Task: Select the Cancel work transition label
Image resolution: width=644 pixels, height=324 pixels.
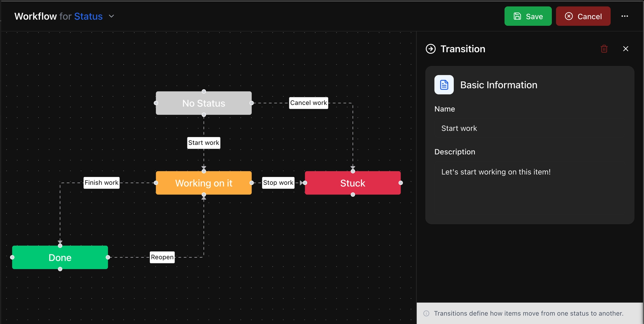Action: (x=308, y=103)
